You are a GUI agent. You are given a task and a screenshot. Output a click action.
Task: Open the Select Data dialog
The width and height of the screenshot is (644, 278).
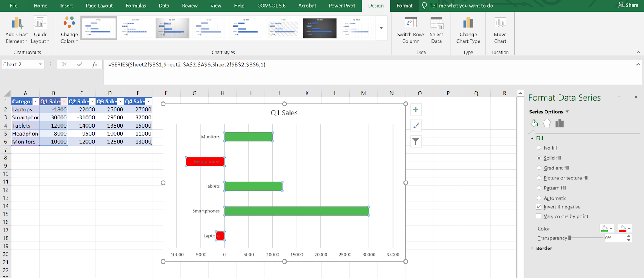click(x=436, y=30)
